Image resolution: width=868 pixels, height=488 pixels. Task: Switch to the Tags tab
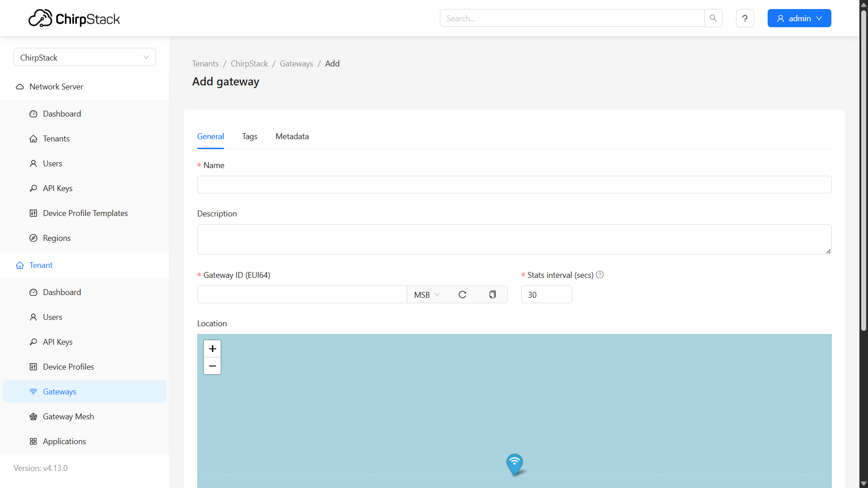point(250,136)
